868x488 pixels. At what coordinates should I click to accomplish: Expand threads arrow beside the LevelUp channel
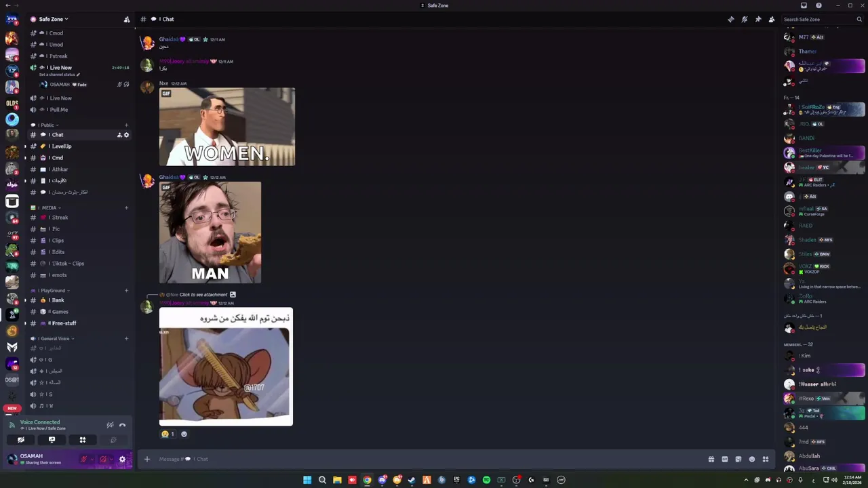point(25,146)
